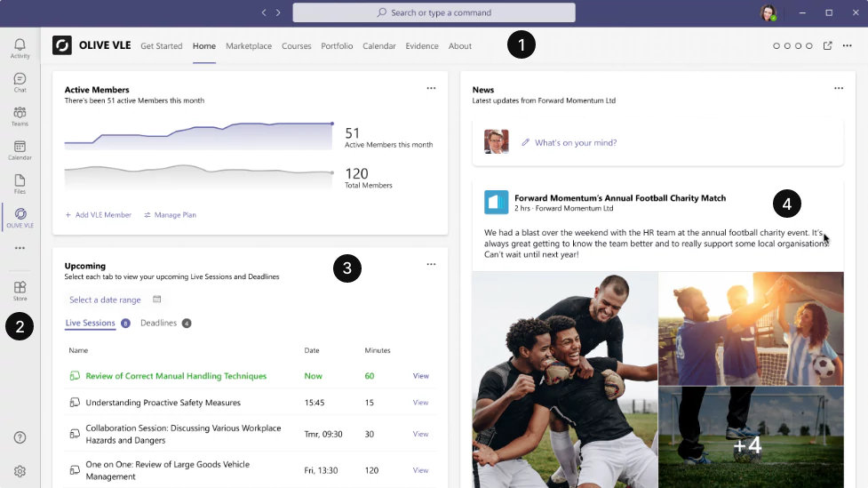Open Active Members card options menu
868x488 pixels.
pyautogui.click(x=431, y=89)
